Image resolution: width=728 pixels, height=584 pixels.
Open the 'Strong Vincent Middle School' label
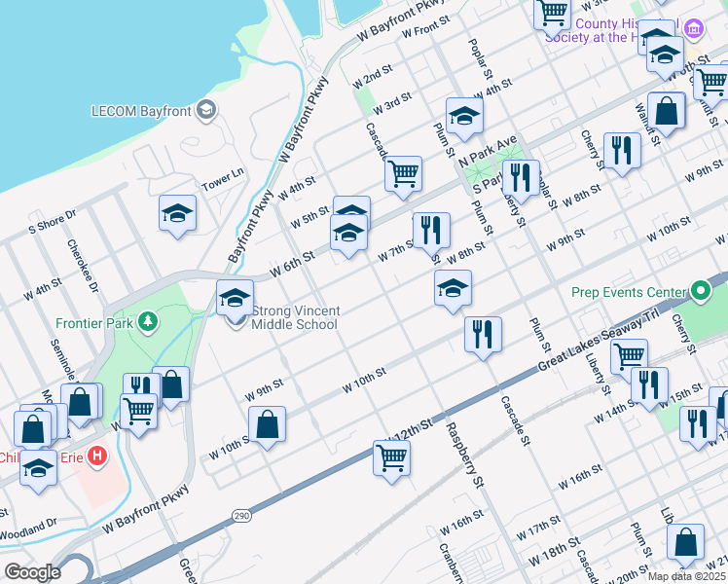pos(296,317)
